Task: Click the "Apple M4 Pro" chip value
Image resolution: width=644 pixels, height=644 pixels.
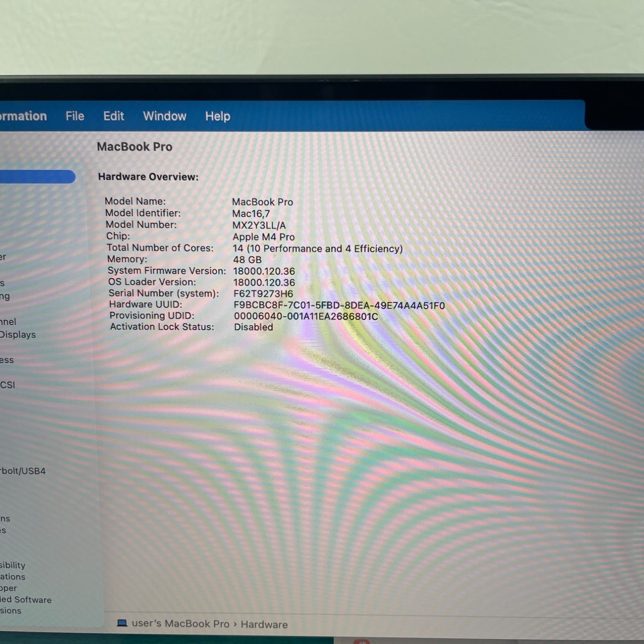Action: (264, 237)
